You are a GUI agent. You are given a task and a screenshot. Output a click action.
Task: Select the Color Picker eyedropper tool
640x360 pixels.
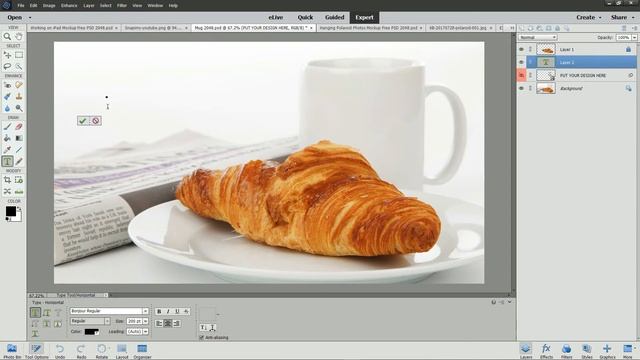7,150
